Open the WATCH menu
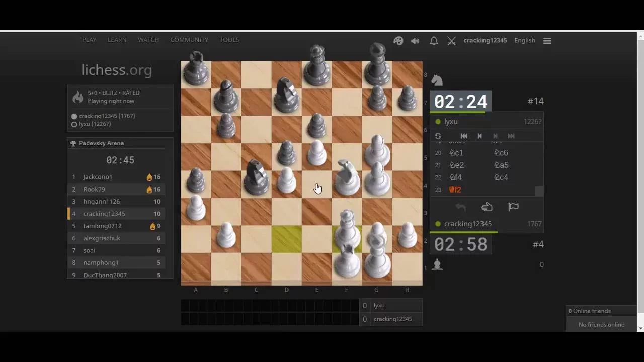Screen dimensions: 644x362 click(148, 40)
